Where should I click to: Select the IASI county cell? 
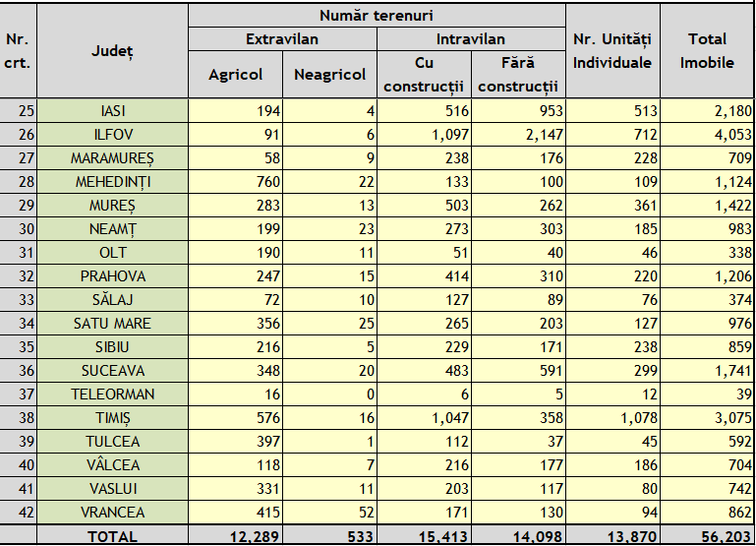pos(112,111)
